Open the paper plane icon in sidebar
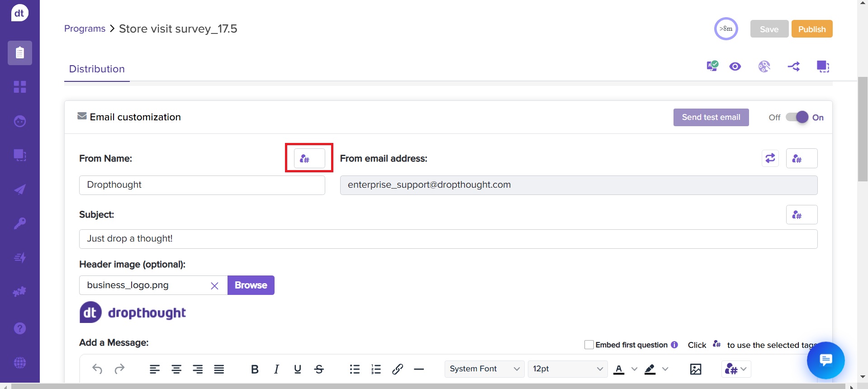868x389 pixels. (20, 189)
